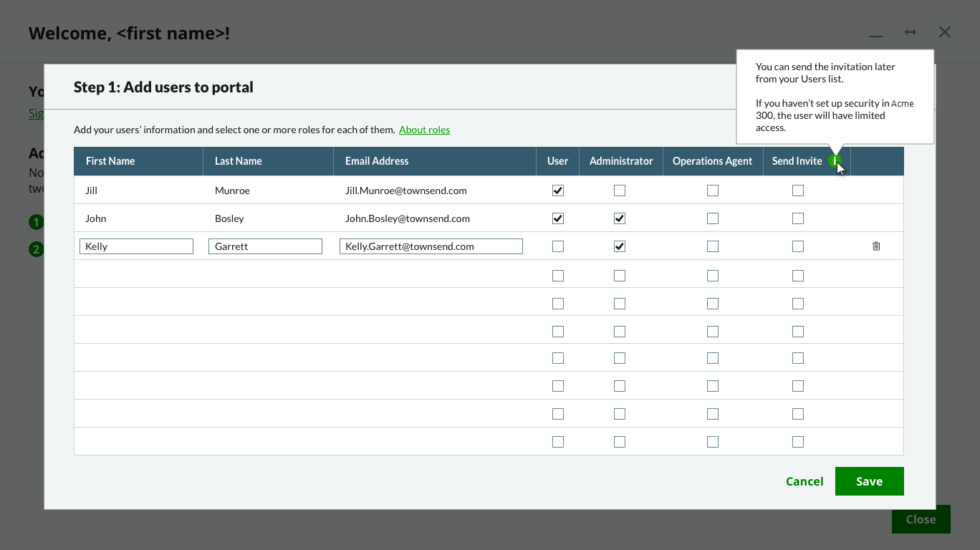Select the green step 1 badge
Image resolution: width=980 pixels, height=550 pixels.
(x=36, y=222)
